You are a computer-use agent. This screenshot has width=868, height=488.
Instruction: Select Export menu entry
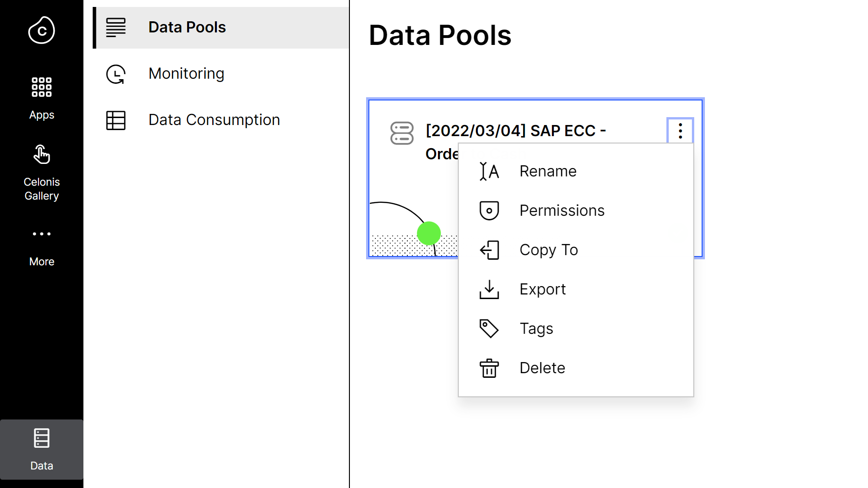click(576, 289)
